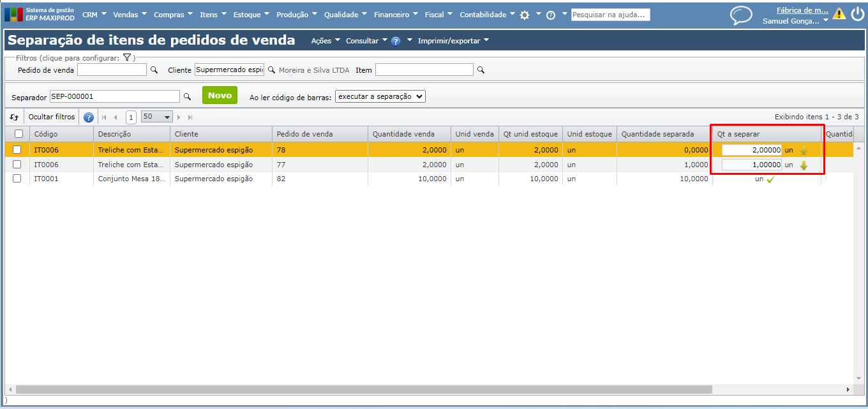This screenshot has height=409, width=868.
Task: Click the scrollbar left arrow
Action: click(x=9, y=389)
